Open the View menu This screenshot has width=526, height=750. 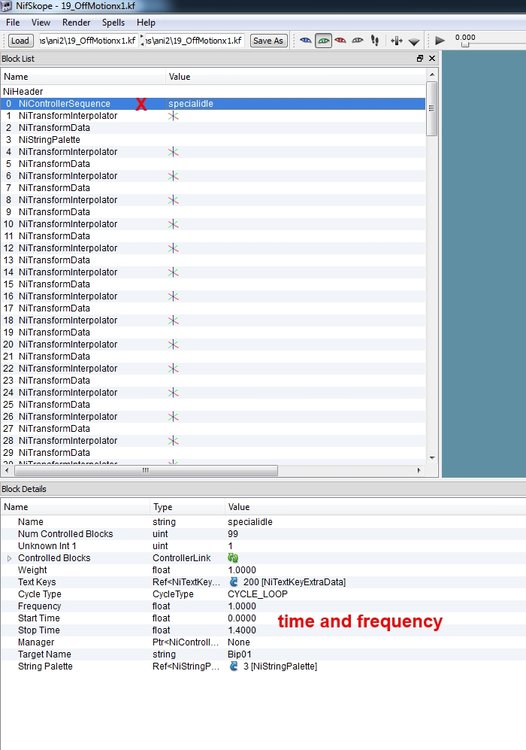click(41, 22)
